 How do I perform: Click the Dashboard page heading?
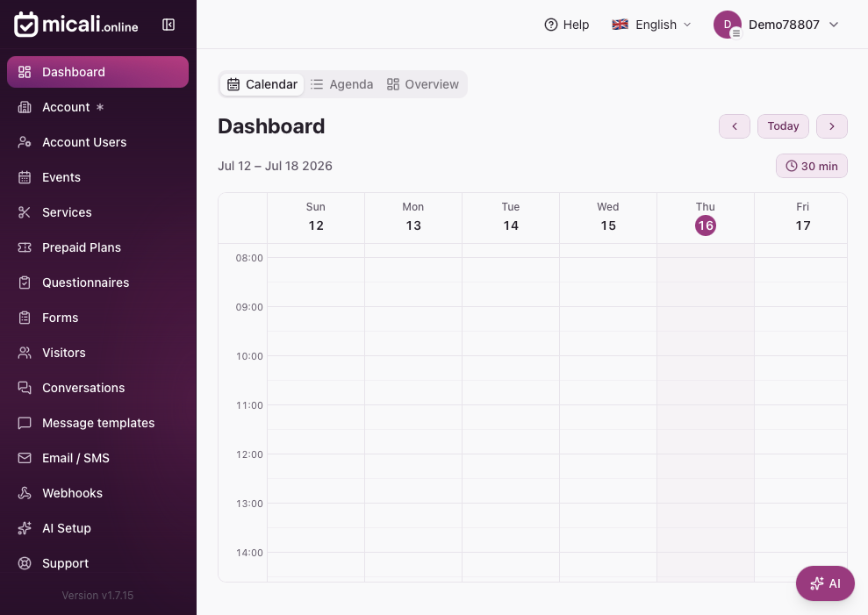coord(271,126)
